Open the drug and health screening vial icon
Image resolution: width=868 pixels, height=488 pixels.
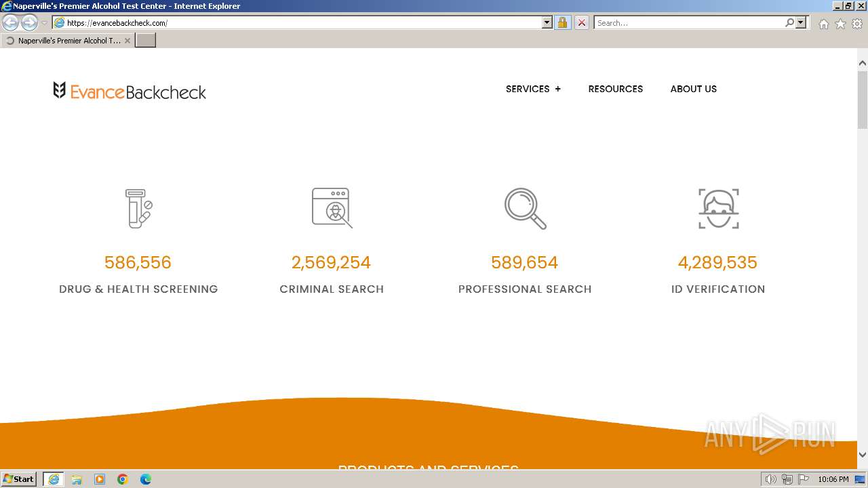coord(138,208)
